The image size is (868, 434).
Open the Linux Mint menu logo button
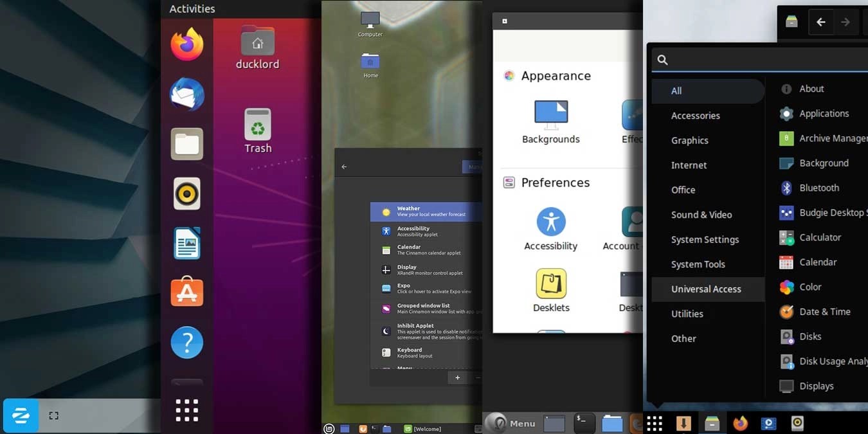click(x=329, y=429)
